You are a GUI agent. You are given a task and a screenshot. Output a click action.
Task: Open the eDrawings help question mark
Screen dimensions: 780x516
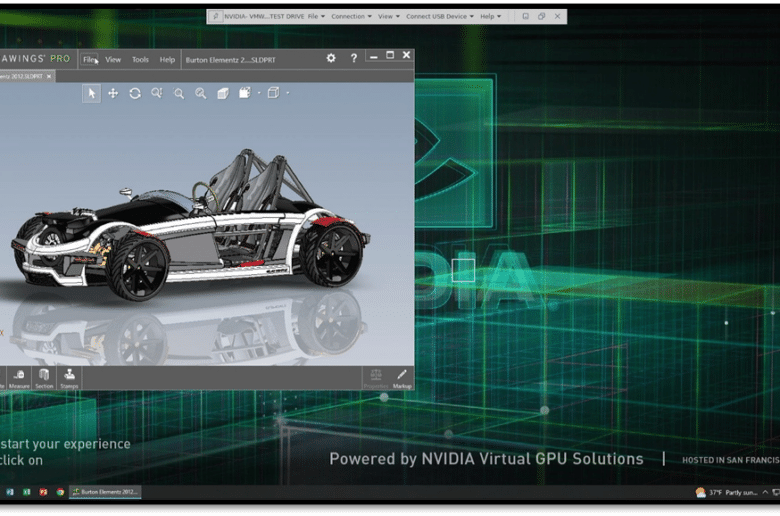click(354, 58)
